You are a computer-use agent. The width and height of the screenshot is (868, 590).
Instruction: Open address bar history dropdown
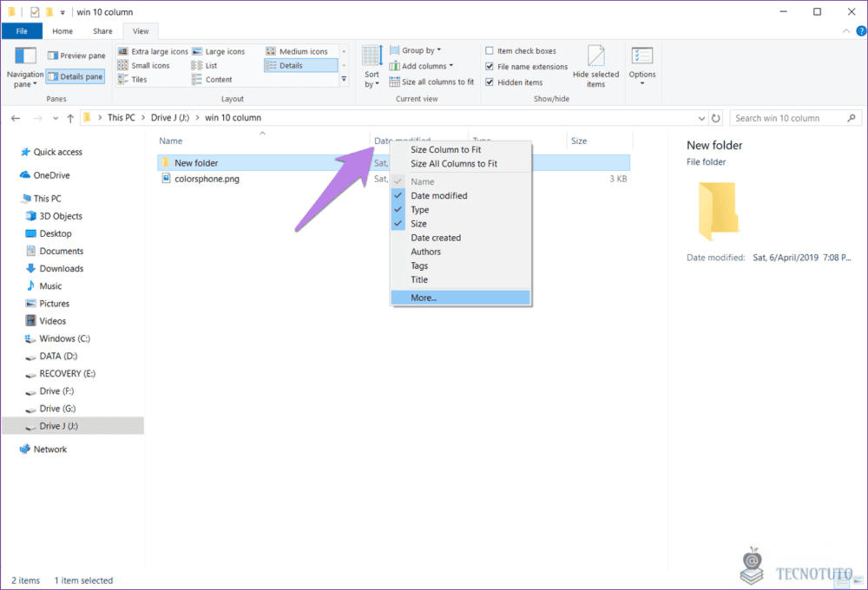pyautogui.click(x=701, y=118)
